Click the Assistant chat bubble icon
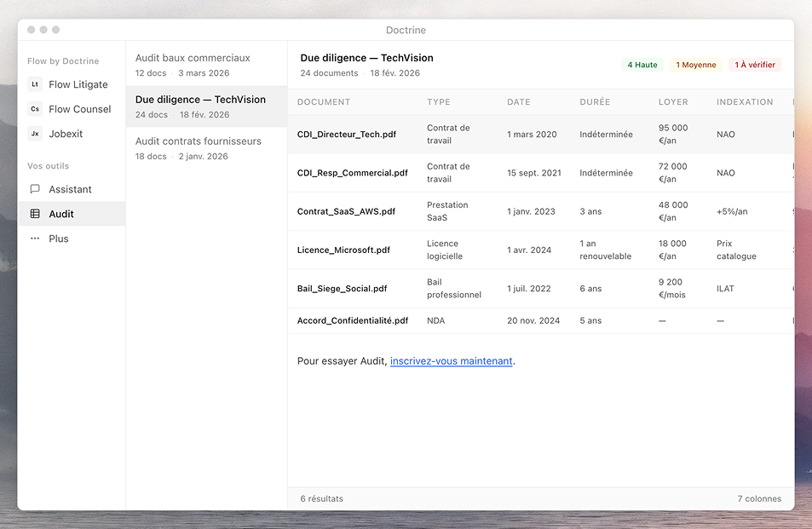812x529 pixels. 35,189
